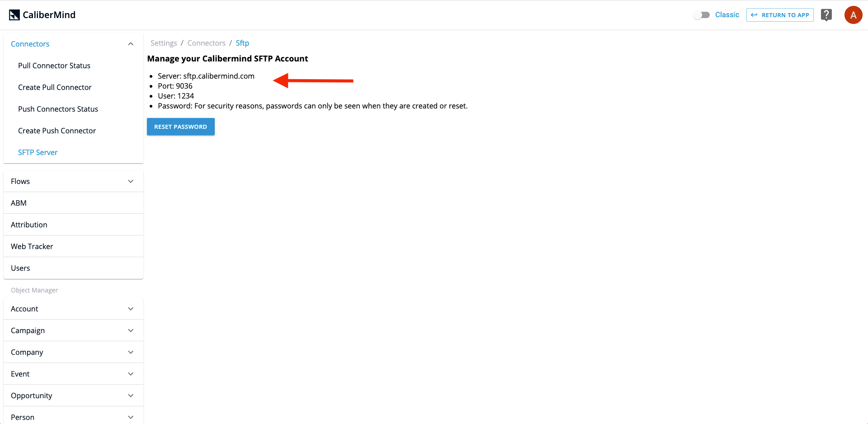
Task: Open the help question mark icon
Action: click(x=826, y=15)
